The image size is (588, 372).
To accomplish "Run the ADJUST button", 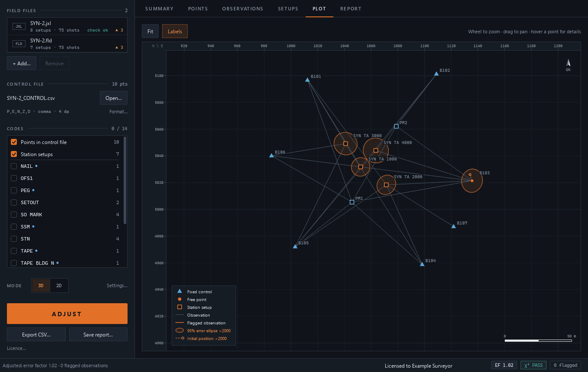I will pos(67,314).
